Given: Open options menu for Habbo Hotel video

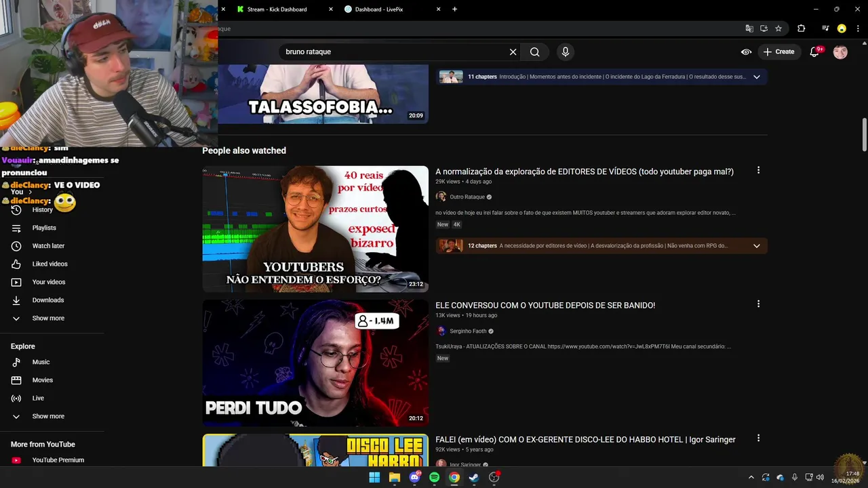Looking at the screenshot, I should coord(758,439).
